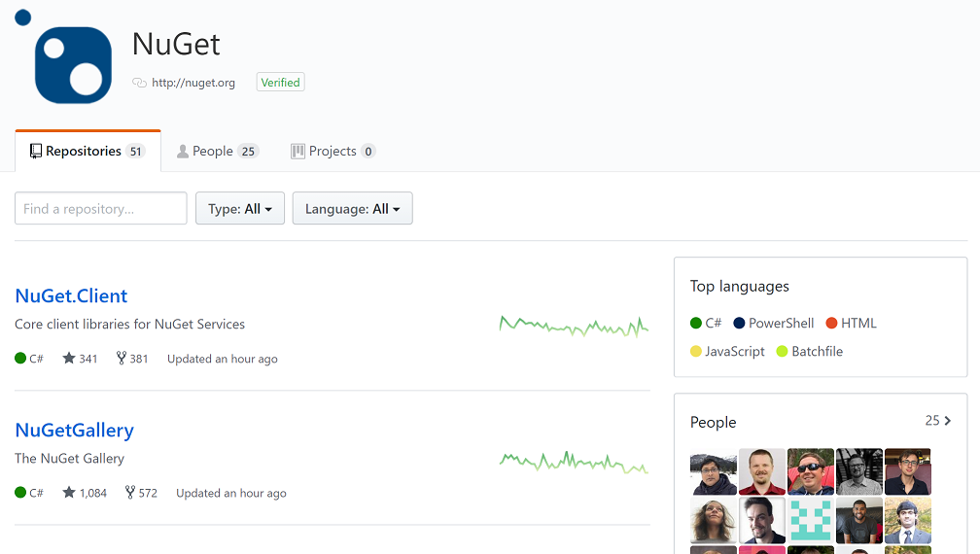Click the 1,084 stars count on NuGetGallery

tap(93, 493)
